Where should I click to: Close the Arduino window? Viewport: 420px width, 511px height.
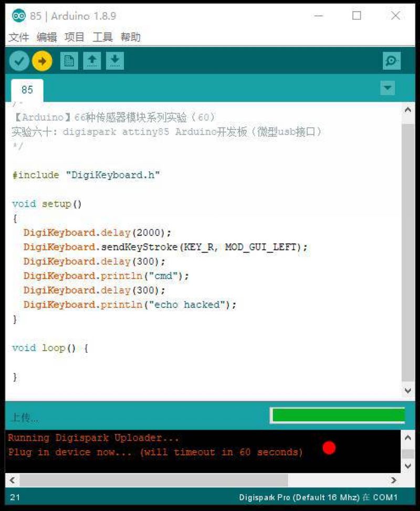(x=395, y=16)
